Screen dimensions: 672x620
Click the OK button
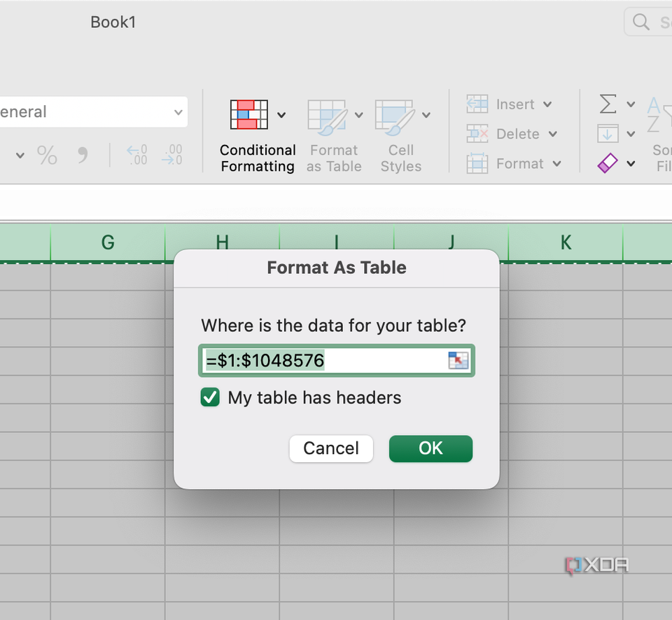point(430,448)
